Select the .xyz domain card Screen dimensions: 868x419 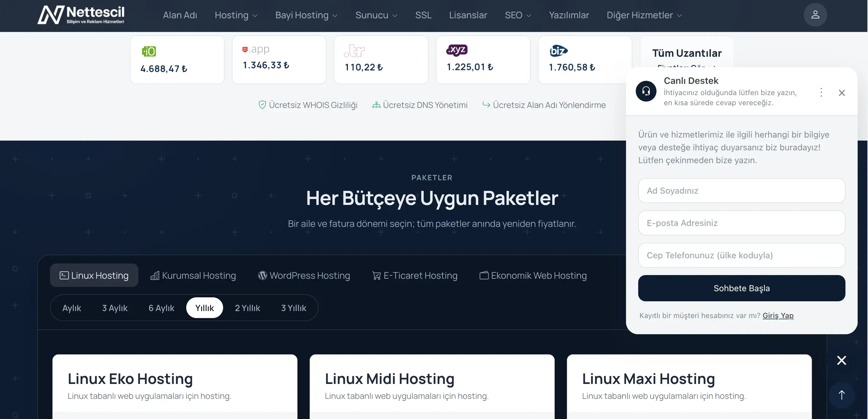(x=483, y=60)
